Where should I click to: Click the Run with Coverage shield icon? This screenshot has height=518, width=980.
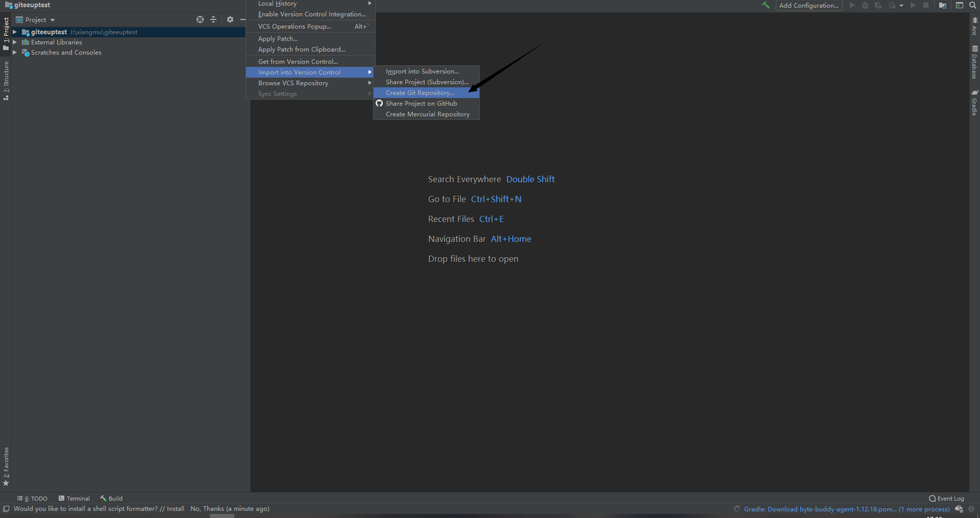point(878,5)
